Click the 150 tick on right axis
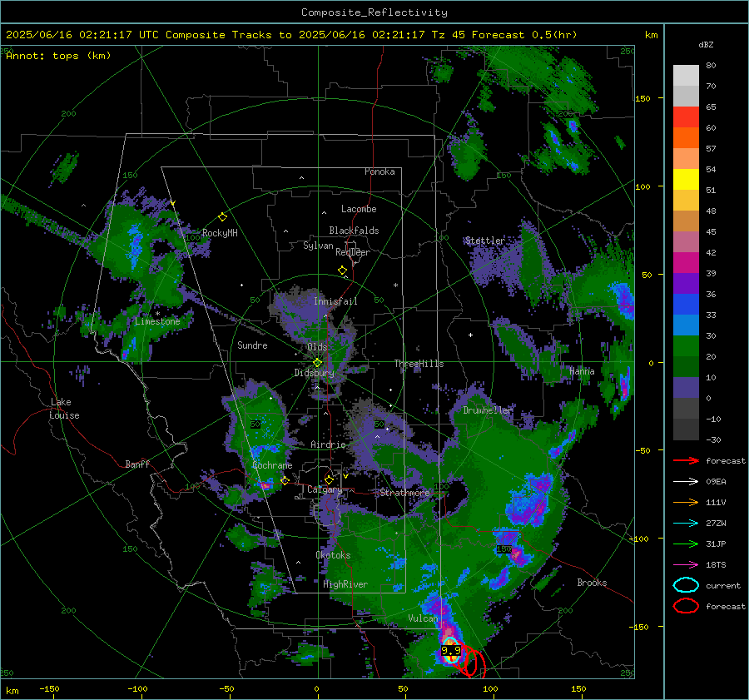 642,98
